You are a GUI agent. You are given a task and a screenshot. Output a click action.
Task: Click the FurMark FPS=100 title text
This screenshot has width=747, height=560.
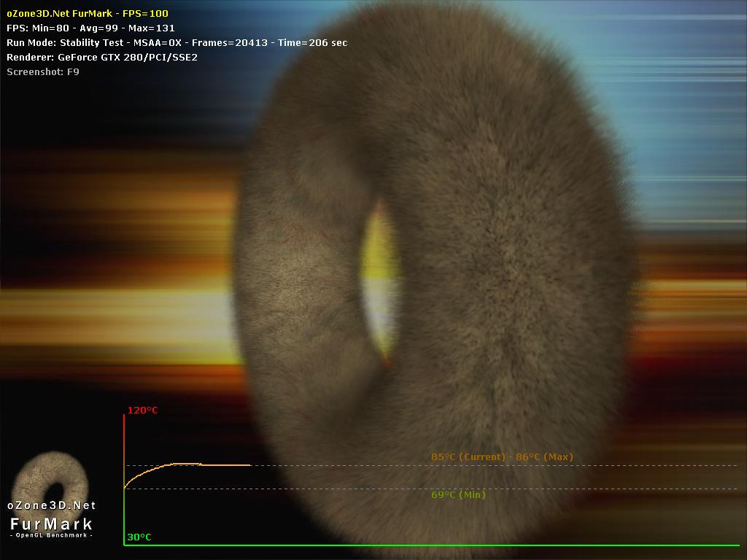88,13
